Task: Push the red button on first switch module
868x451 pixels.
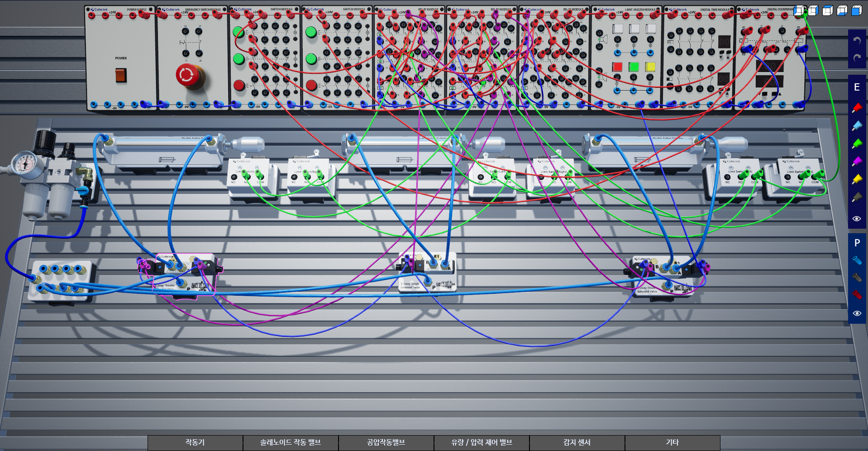Action: point(239,85)
